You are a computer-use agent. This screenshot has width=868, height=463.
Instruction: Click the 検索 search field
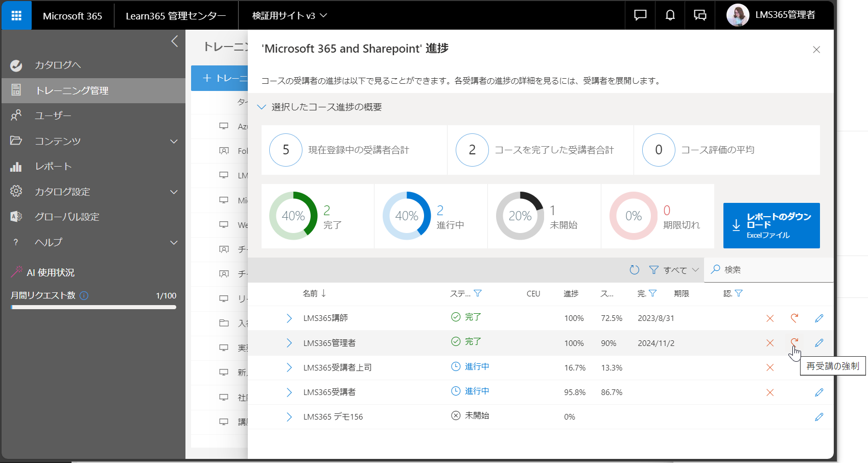[x=769, y=269]
